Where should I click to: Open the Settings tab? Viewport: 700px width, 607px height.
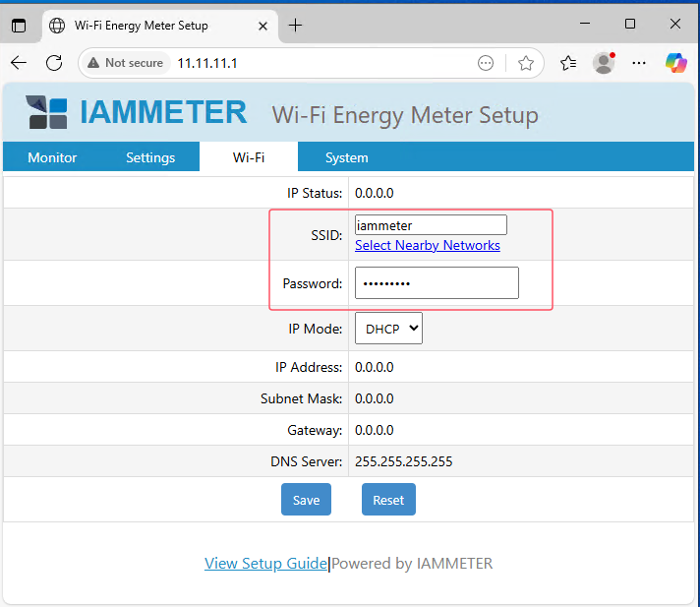pyautogui.click(x=150, y=157)
